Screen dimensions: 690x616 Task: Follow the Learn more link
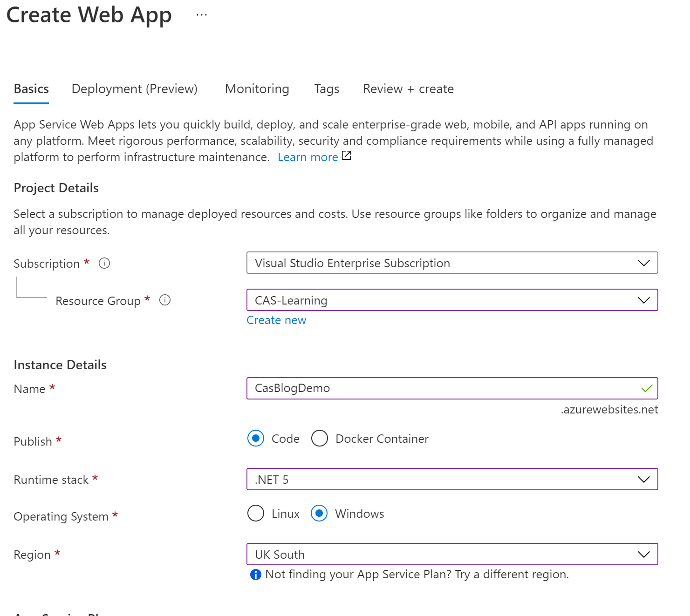[x=308, y=157]
